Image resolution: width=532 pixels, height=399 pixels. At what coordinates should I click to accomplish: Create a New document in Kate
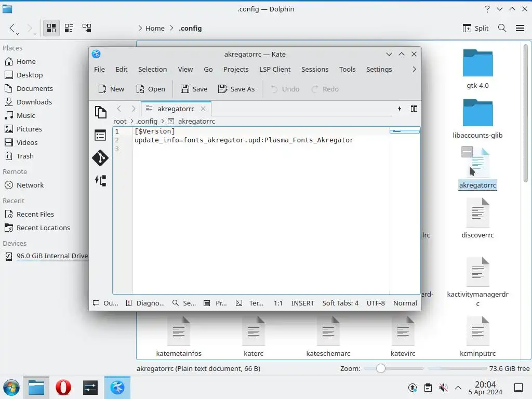point(111,89)
